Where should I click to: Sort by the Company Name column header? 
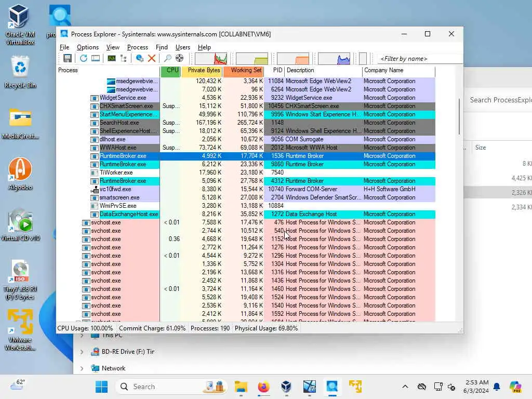(398, 70)
